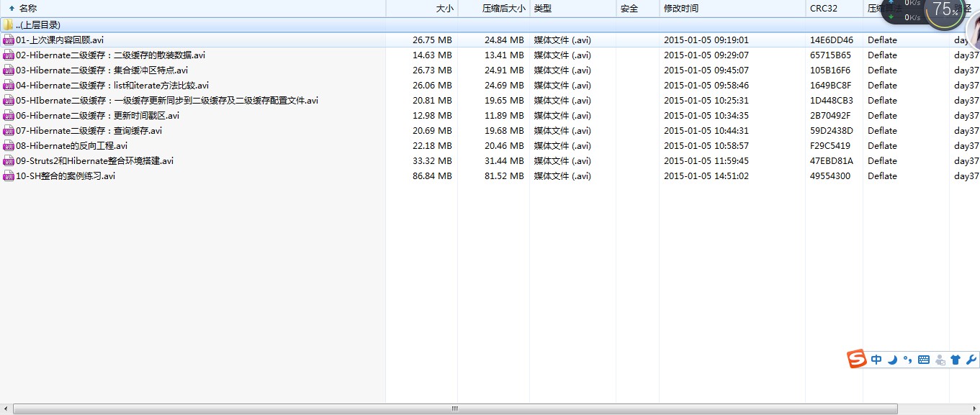Click CRC32 value 14E6DD46
This screenshot has height=415, width=980.
832,40
